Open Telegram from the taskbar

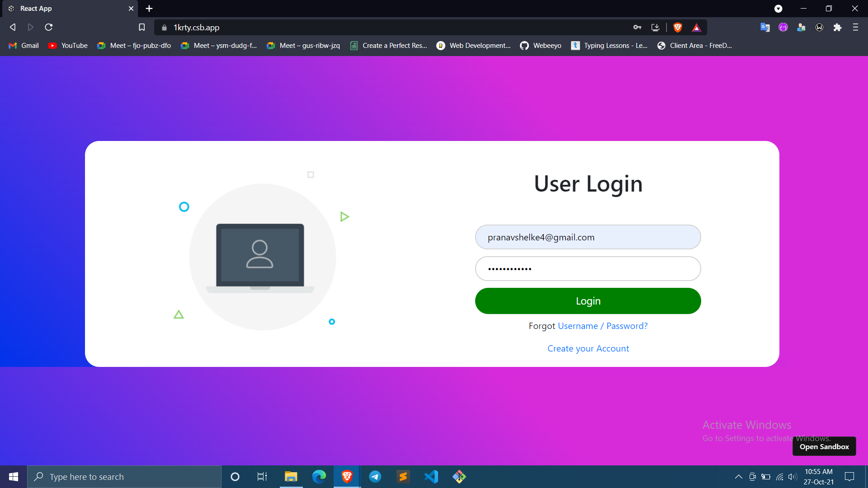[375, 476]
